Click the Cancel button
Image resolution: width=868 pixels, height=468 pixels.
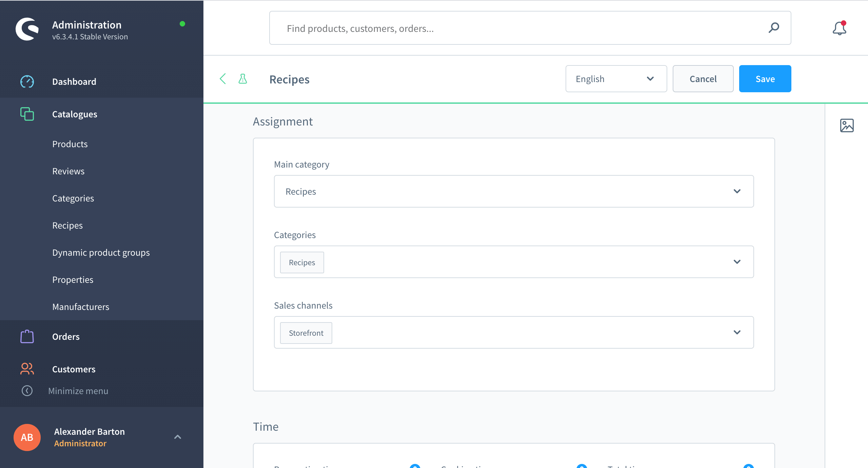pos(703,79)
